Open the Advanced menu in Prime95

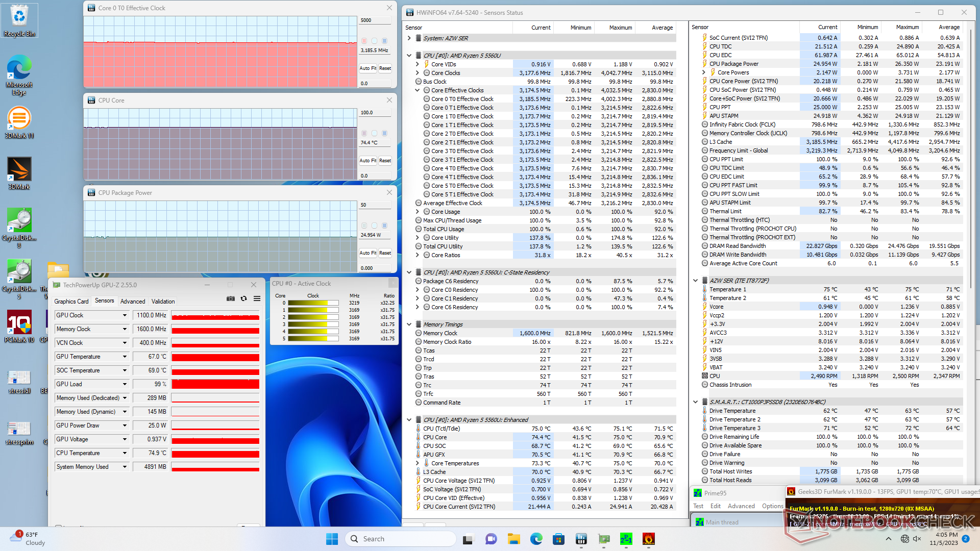[741, 506]
